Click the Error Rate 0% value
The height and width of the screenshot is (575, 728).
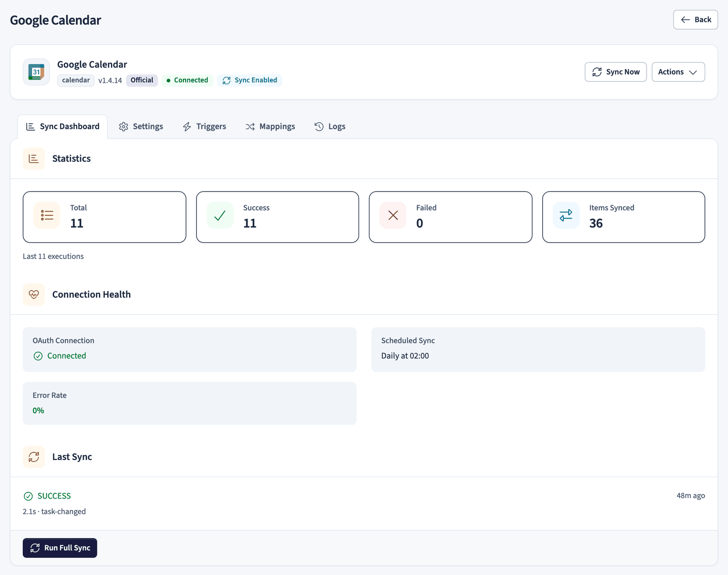click(x=38, y=410)
